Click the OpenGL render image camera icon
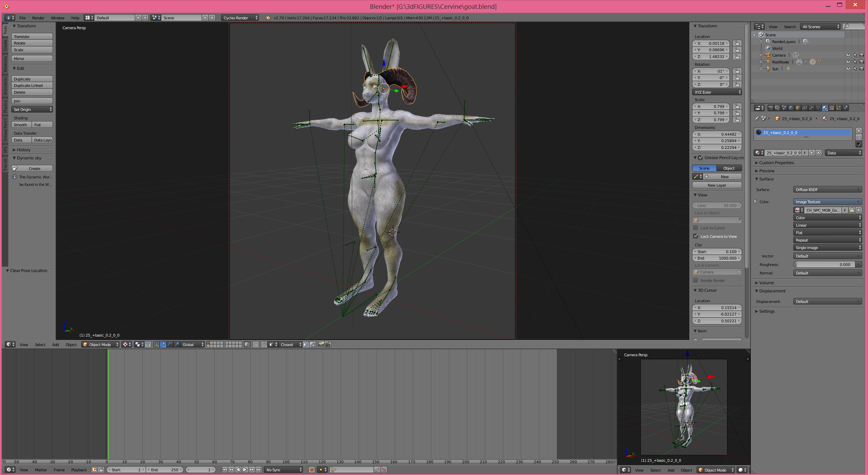The width and height of the screenshot is (868, 475). tap(321, 344)
